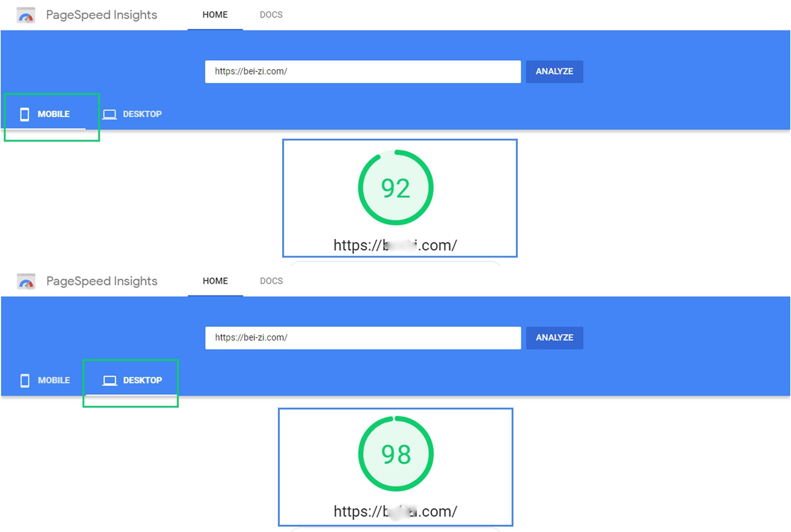Click the URL input showing https://bei-zi.com/

(363, 71)
